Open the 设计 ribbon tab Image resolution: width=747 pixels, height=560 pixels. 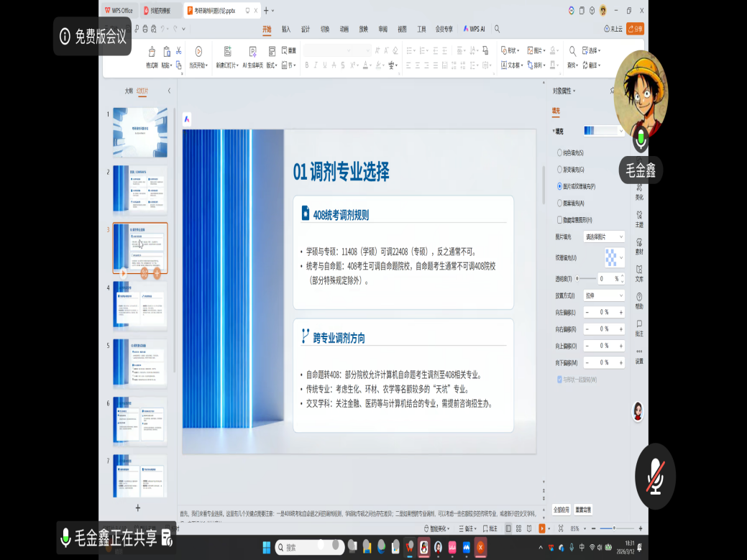click(x=306, y=29)
